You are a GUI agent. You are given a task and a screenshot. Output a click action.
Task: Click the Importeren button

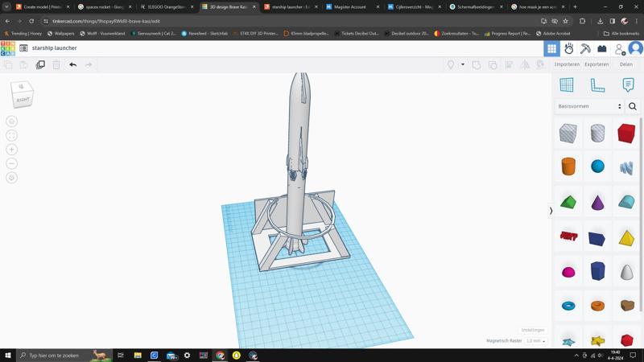pyautogui.click(x=567, y=64)
